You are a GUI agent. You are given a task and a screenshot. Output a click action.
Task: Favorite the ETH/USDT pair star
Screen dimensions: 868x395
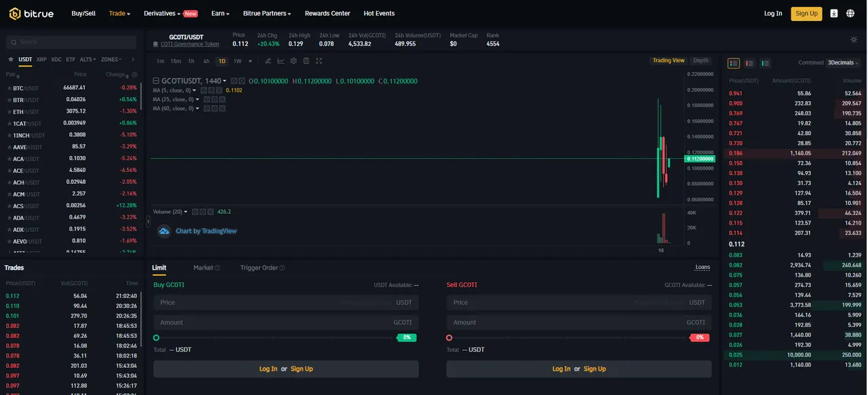[9, 111]
